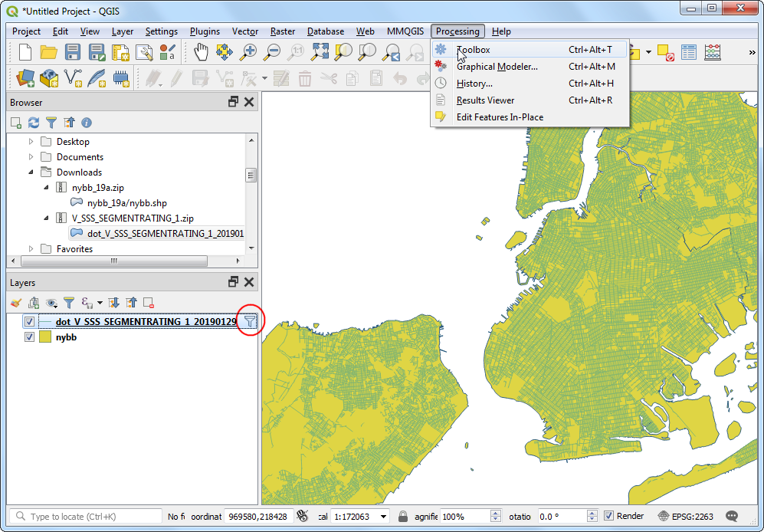Viewport: 764px width, 532px height.
Task: Click the Zoom In magnifier tool
Action: pos(248,52)
